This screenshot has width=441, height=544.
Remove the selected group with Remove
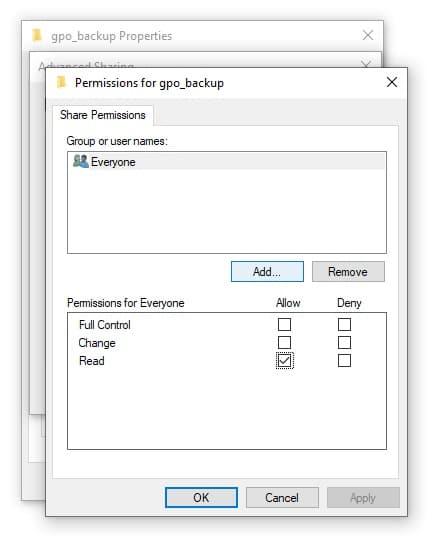coord(348,272)
